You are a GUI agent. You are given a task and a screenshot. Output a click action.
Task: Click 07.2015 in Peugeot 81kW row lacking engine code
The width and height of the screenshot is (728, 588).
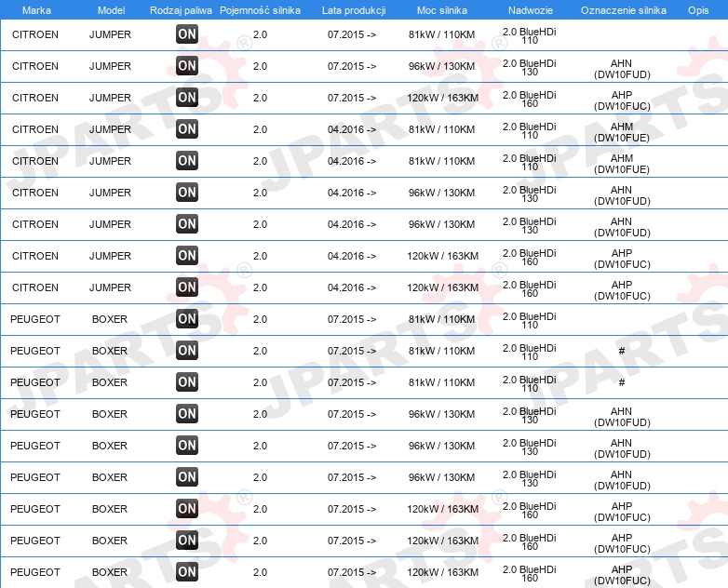[x=352, y=319]
